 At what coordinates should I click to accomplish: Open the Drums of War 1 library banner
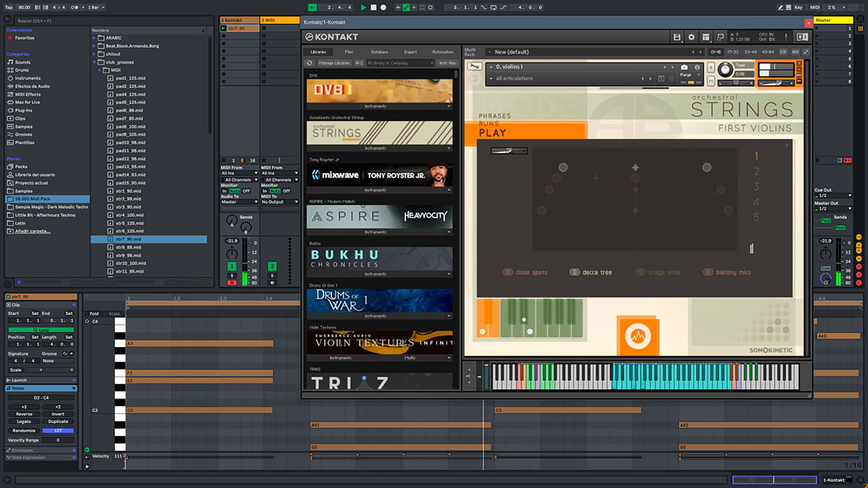[380, 300]
